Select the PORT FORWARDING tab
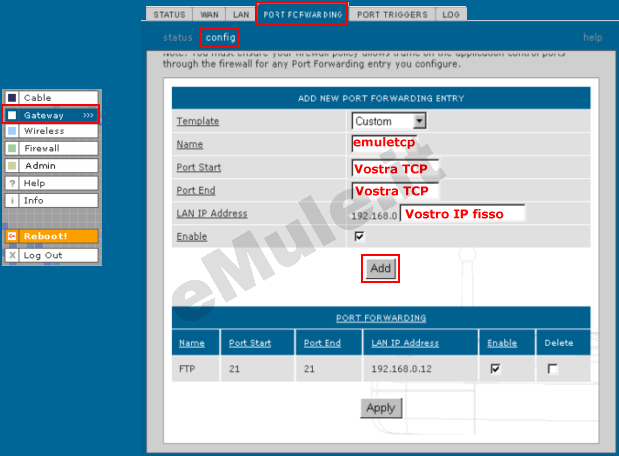 (302, 15)
